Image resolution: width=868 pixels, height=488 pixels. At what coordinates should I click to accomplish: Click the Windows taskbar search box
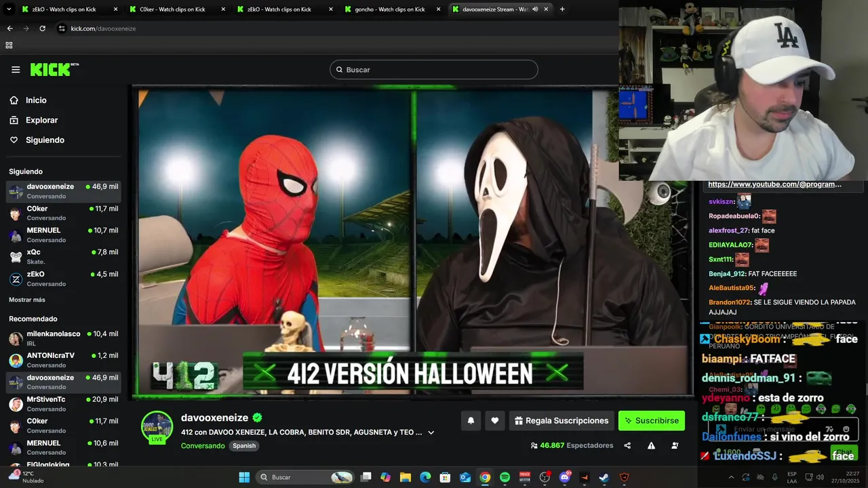coord(305,477)
